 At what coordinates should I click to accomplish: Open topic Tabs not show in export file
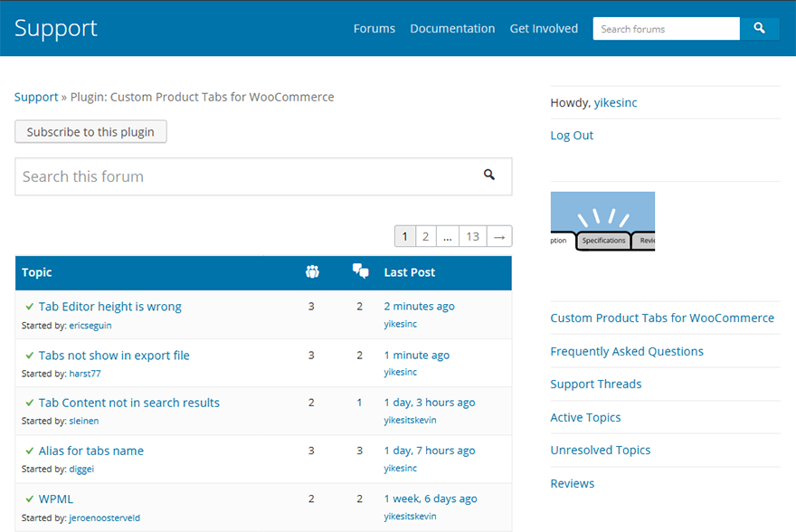point(114,356)
